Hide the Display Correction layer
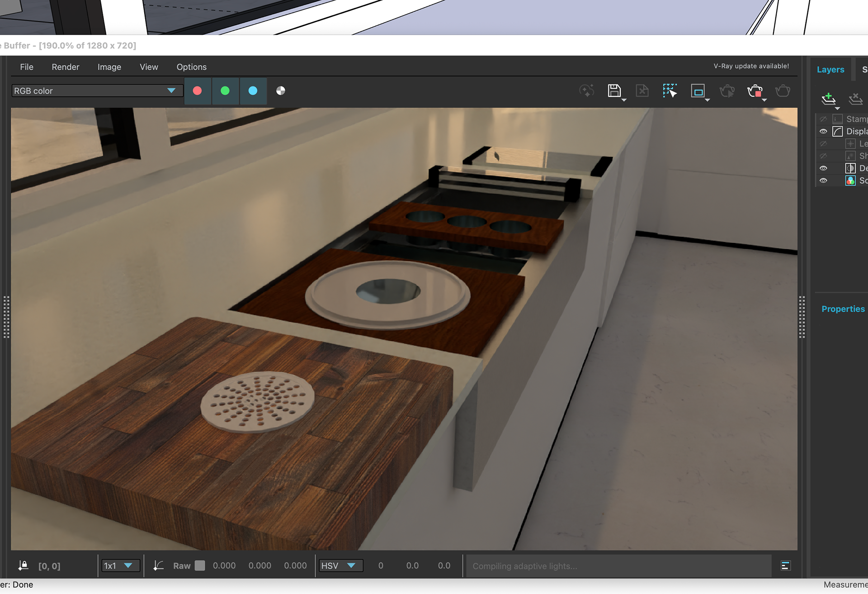 [823, 132]
